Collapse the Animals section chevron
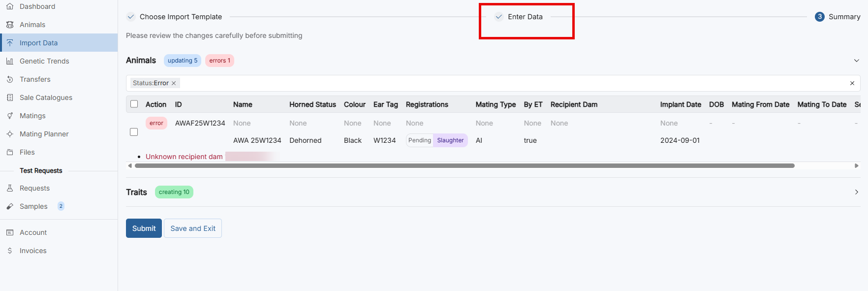 click(x=856, y=61)
